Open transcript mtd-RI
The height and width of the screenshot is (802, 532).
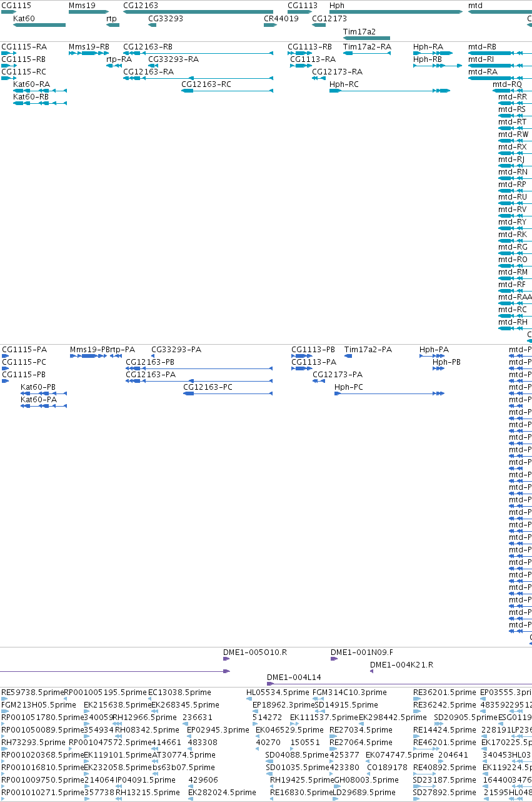pyautogui.click(x=481, y=59)
